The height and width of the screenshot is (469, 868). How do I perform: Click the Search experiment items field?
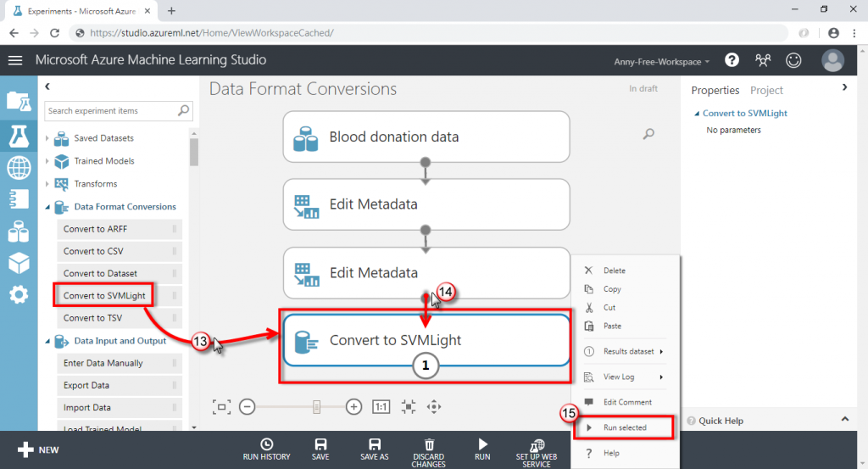click(118, 111)
